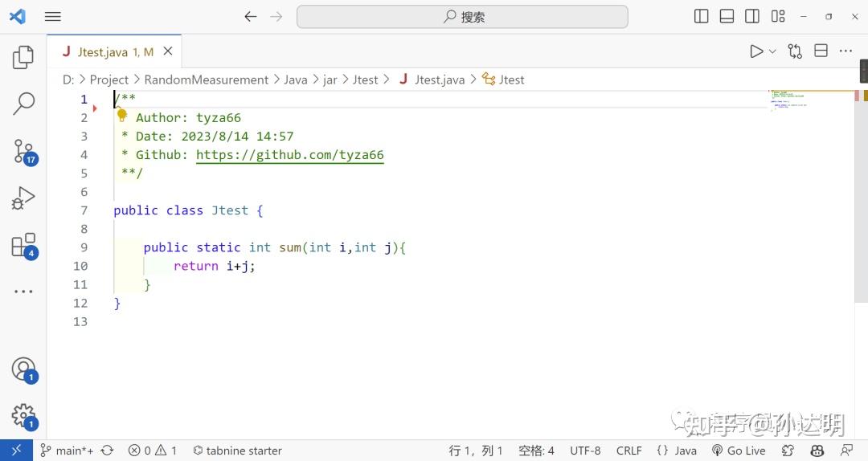
Task: Open the editor More Actions ellipsis menu
Action: point(845,51)
